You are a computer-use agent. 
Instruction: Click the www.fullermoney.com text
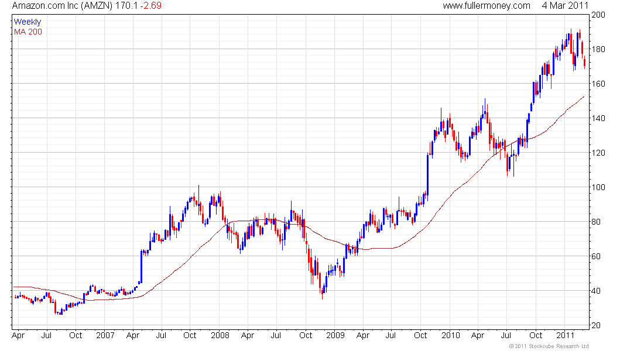click(x=487, y=6)
